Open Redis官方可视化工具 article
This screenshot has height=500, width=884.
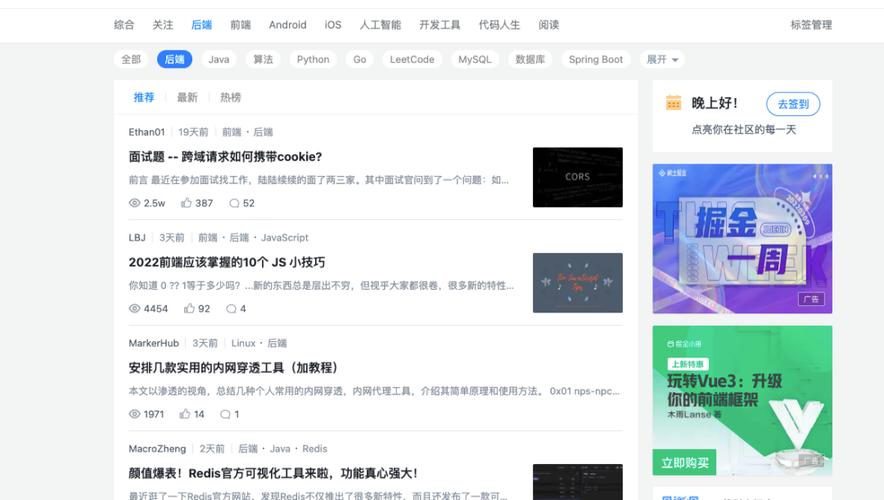coord(272,473)
